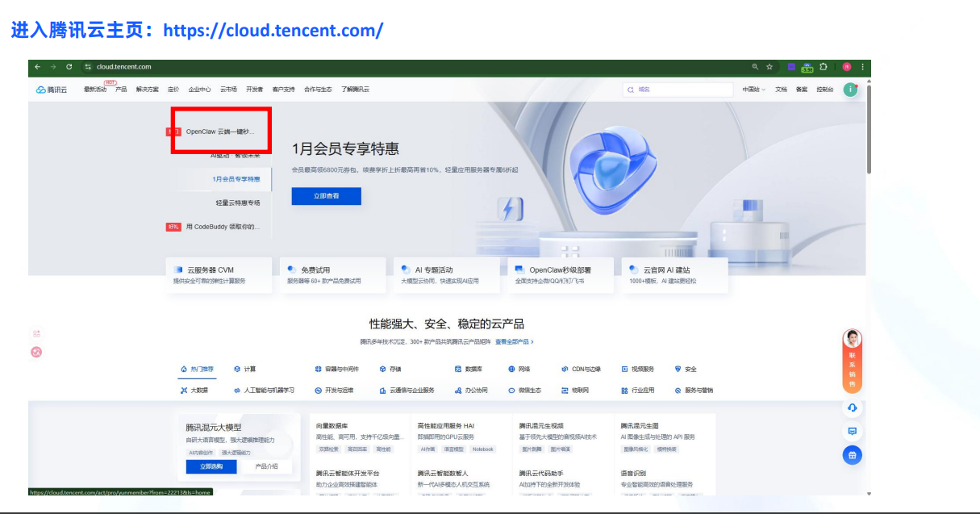The height and width of the screenshot is (514, 980).
Task: Open the 了解腾讯云 navigation menu
Action: point(355,90)
